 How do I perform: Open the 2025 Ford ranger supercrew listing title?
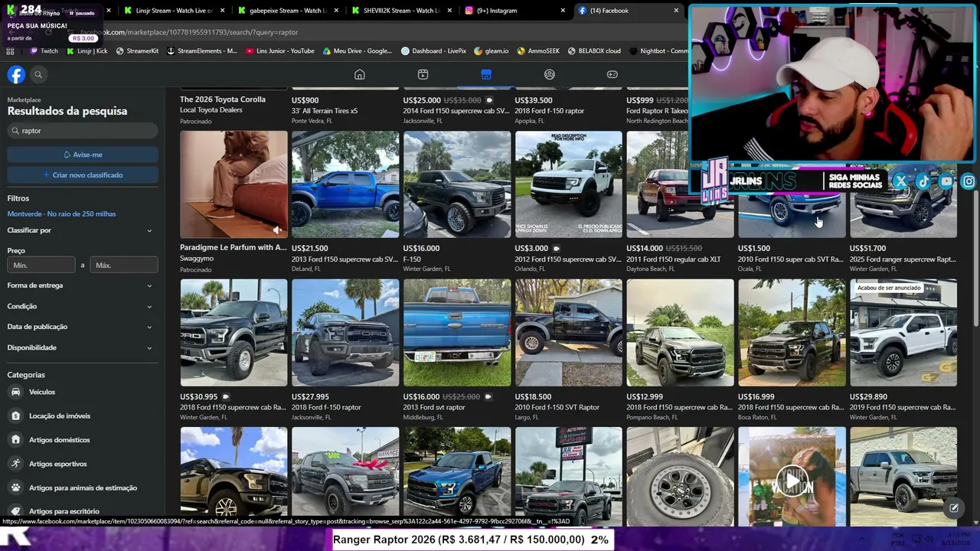[903, 259]
